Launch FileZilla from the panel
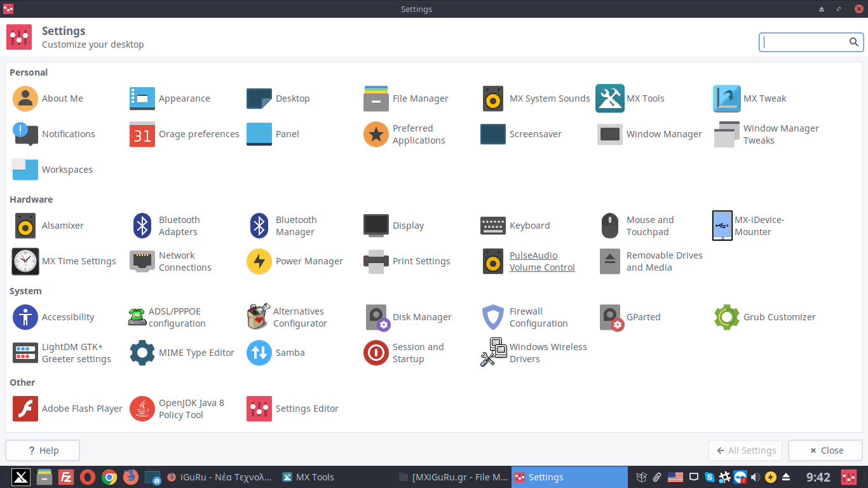This screenshot has height=488, width=868. (66, 477)
